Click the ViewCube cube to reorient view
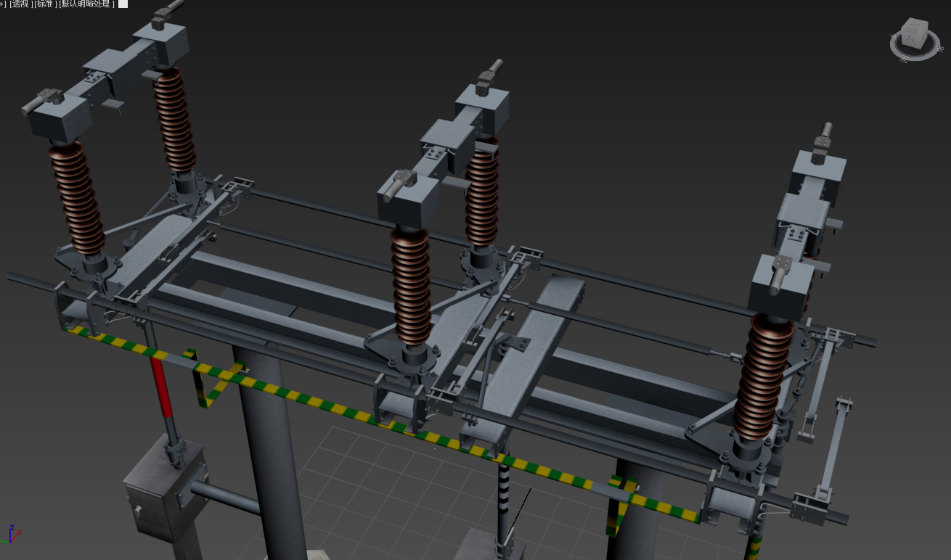 pos(913,34)
